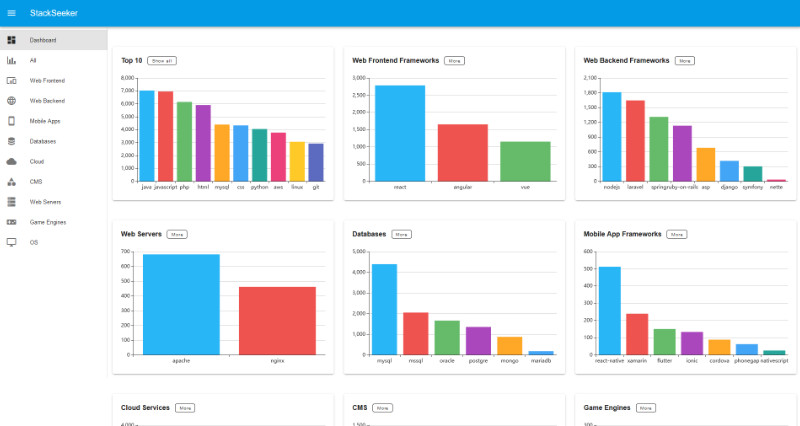Click the php bar in Top 10
This screenshot has width=800, height=426.
pyautogui.click(x=184, y=142)
